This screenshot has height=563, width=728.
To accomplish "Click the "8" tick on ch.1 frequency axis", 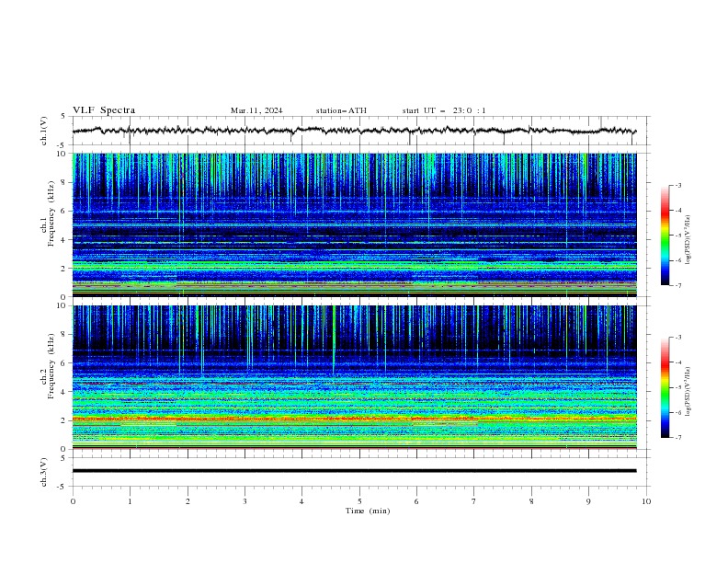I will [x=64, y=182].
